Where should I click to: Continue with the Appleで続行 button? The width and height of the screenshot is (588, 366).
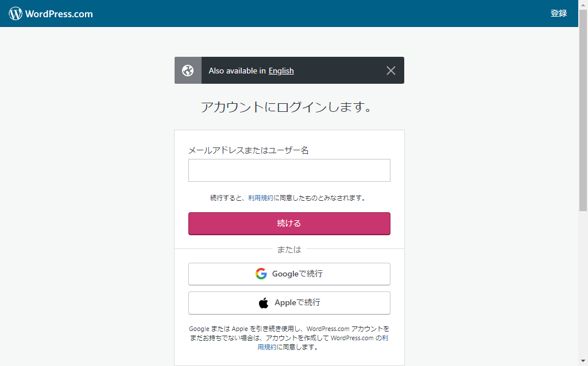click(289, 303)
